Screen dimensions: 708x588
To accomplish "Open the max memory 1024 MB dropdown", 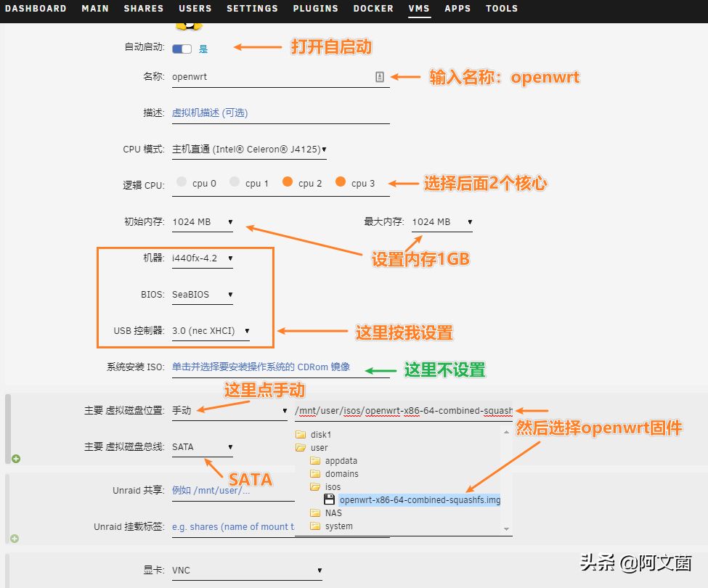I will (442, 222).
